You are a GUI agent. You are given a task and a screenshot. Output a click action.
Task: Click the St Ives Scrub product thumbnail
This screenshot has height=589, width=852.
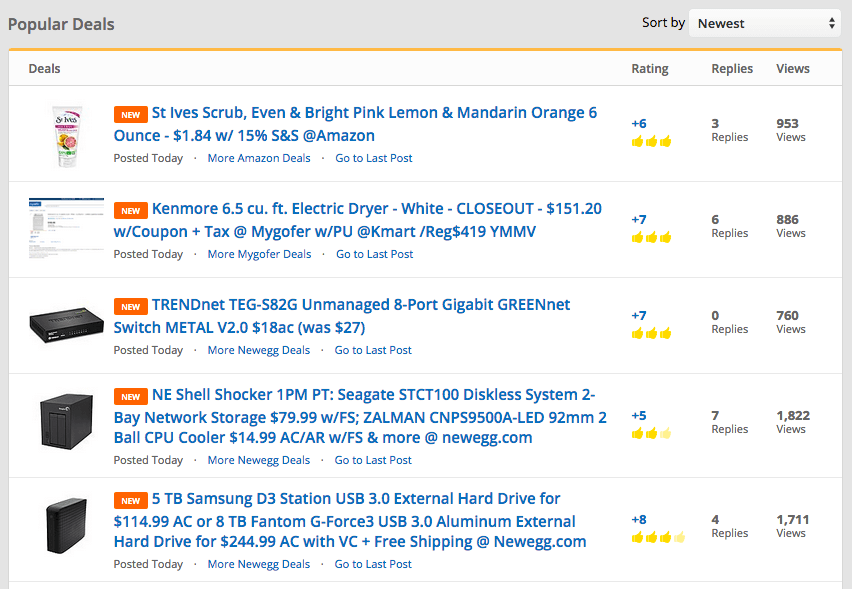click(67, 136)
